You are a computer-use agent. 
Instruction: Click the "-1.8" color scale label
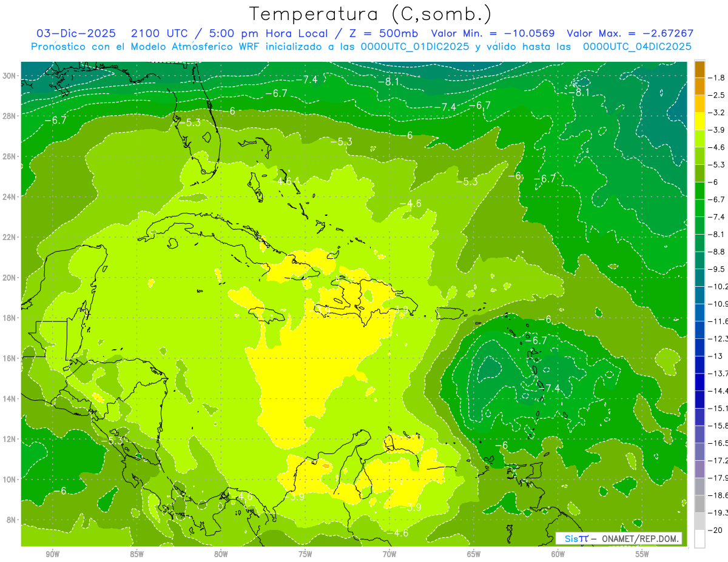716,78
